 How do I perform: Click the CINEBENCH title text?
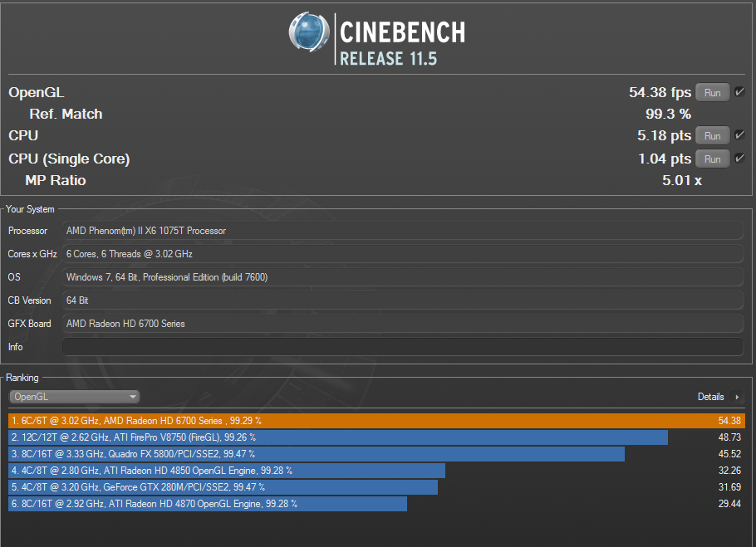402,32
